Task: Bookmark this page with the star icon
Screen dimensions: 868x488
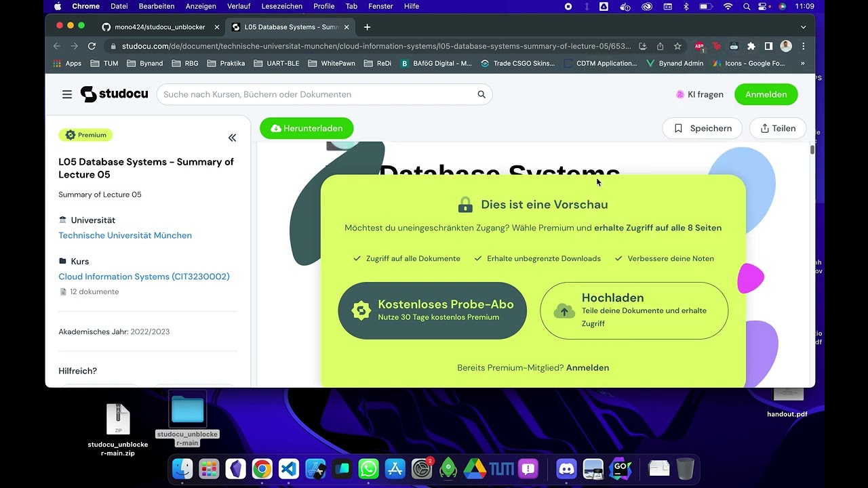Action: pos(677,46)
